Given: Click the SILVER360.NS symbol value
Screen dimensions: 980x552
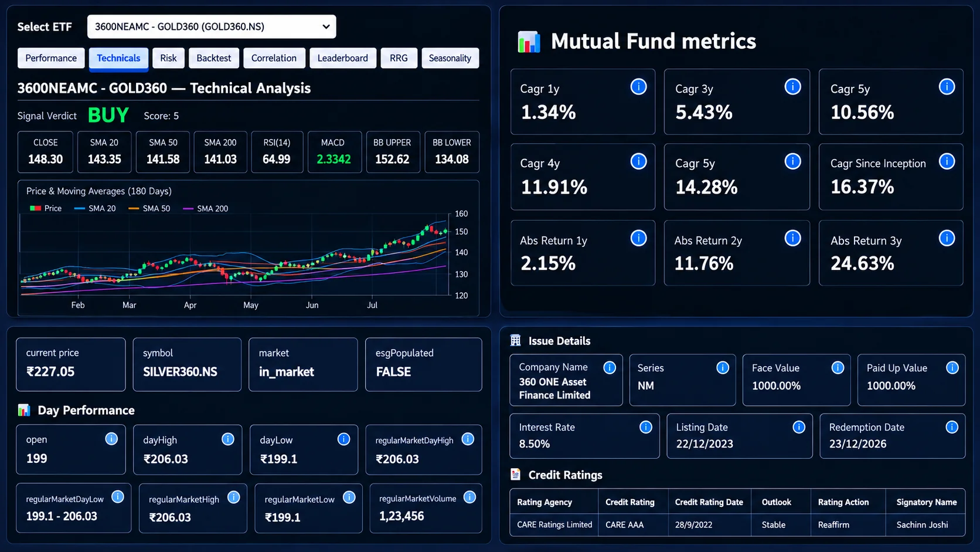Looking at the screenshot, I should 180,371.
